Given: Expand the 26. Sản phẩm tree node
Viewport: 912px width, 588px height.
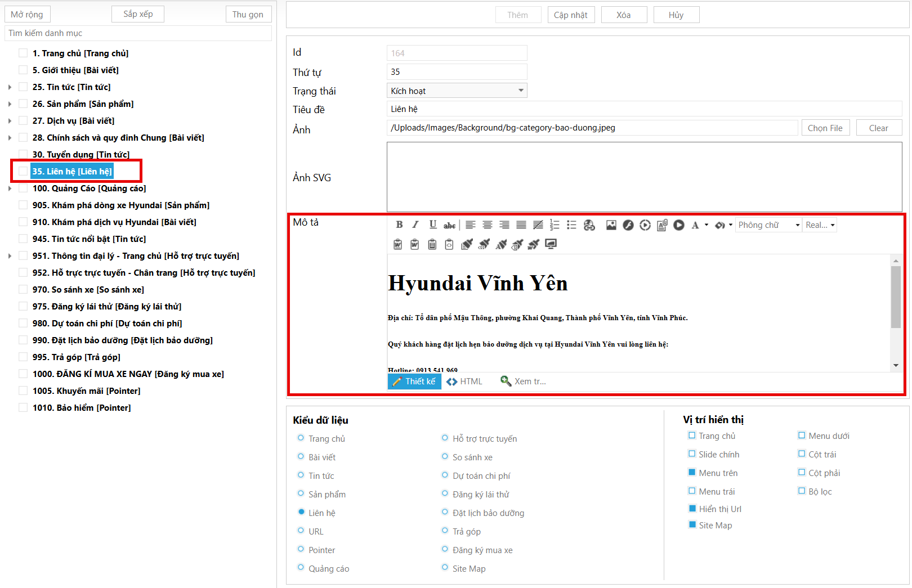Looking at the screenshot, I should [x=10, y=104].
